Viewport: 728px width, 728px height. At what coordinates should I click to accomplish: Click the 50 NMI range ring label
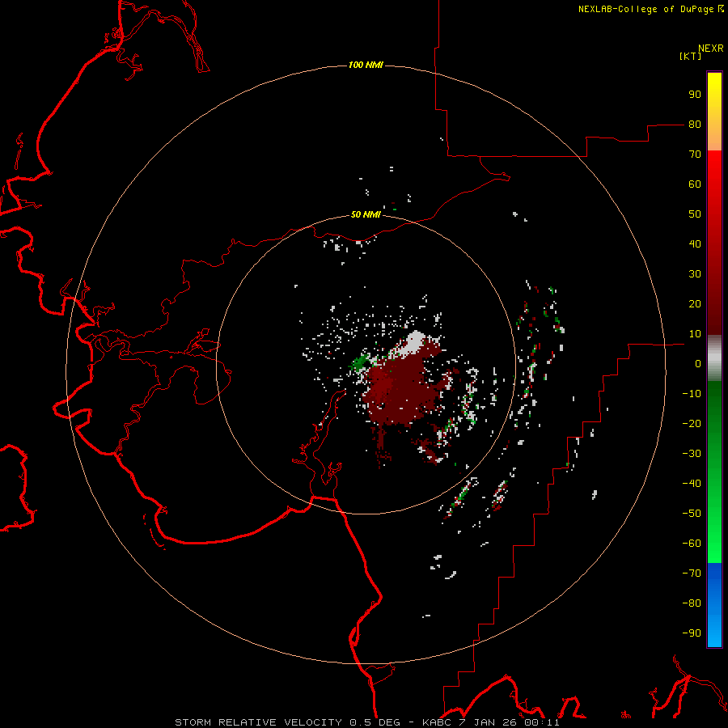pos(366,214)
